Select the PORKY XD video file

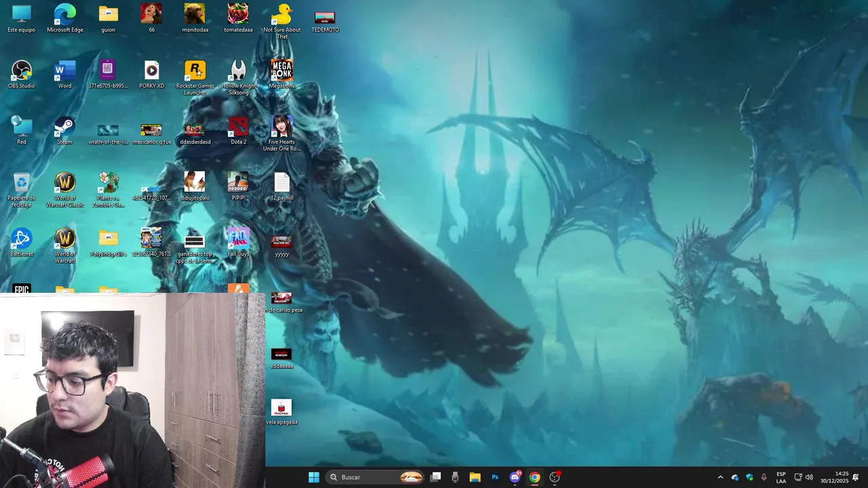pos(151,75)
